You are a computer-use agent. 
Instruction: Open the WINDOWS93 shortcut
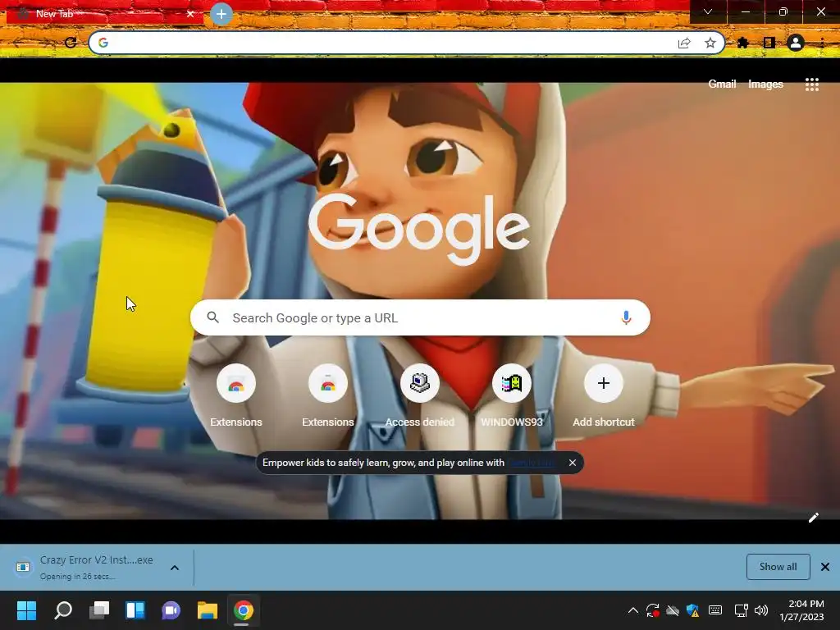[x=512, y=396]
